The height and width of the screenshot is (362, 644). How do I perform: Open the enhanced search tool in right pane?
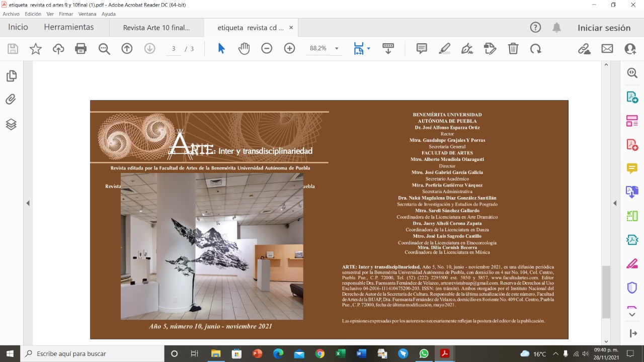632,73
